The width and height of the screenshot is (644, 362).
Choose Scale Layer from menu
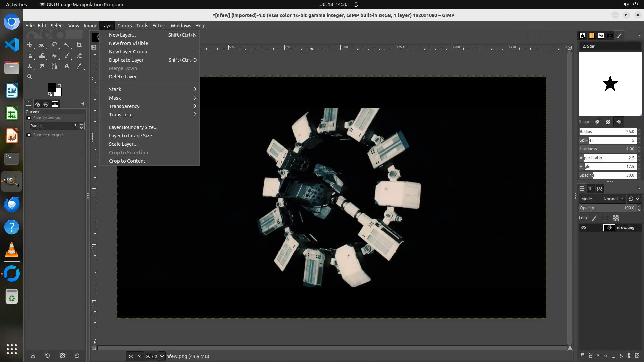coord(123,144)
